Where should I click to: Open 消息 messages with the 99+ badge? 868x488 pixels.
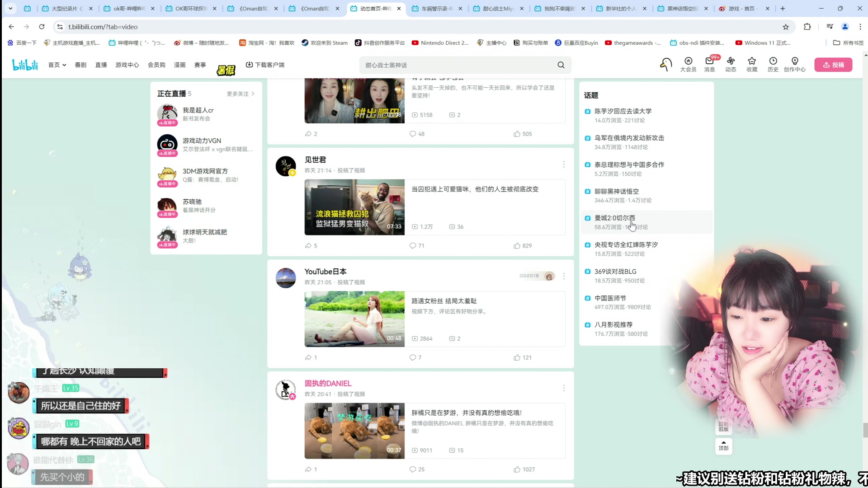710,65
